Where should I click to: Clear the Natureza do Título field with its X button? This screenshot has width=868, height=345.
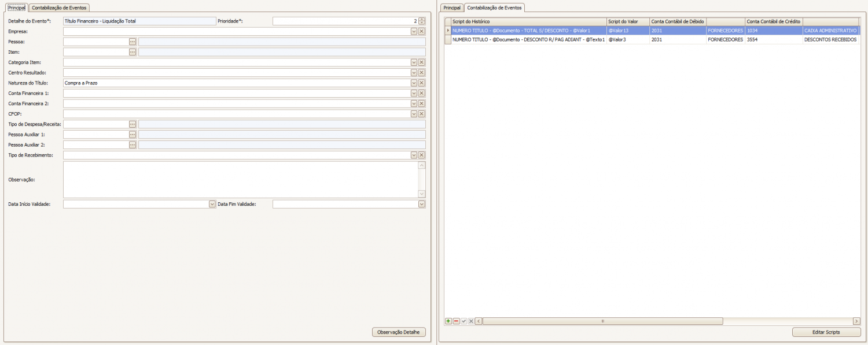(422, 83)
